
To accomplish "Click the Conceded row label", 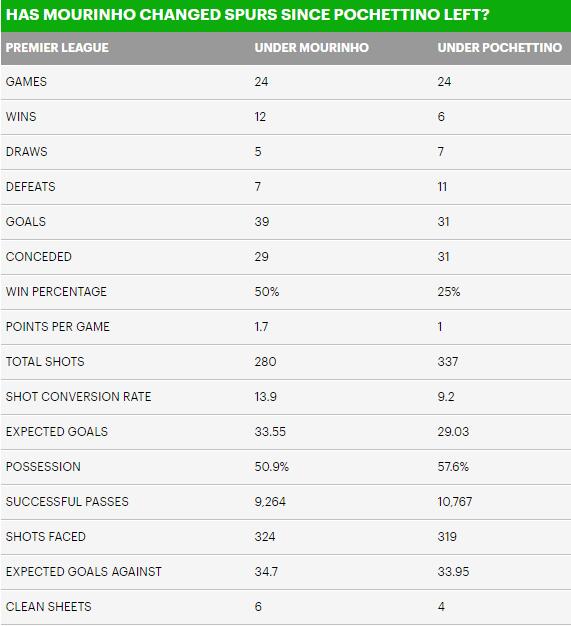I will click(39, 257).
